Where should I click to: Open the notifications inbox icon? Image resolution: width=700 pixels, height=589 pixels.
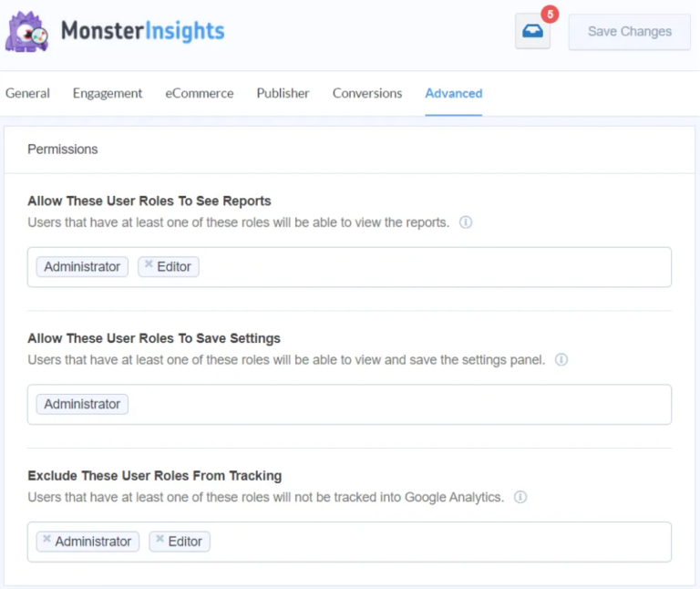(532, 31)
